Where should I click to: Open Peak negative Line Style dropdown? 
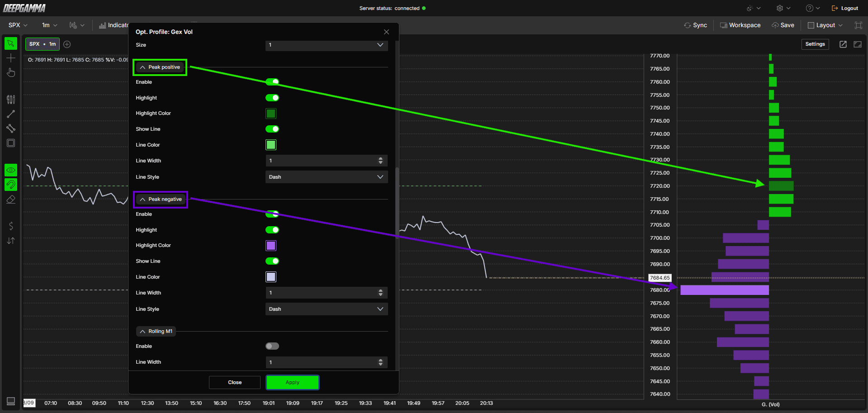click(327, 309)
